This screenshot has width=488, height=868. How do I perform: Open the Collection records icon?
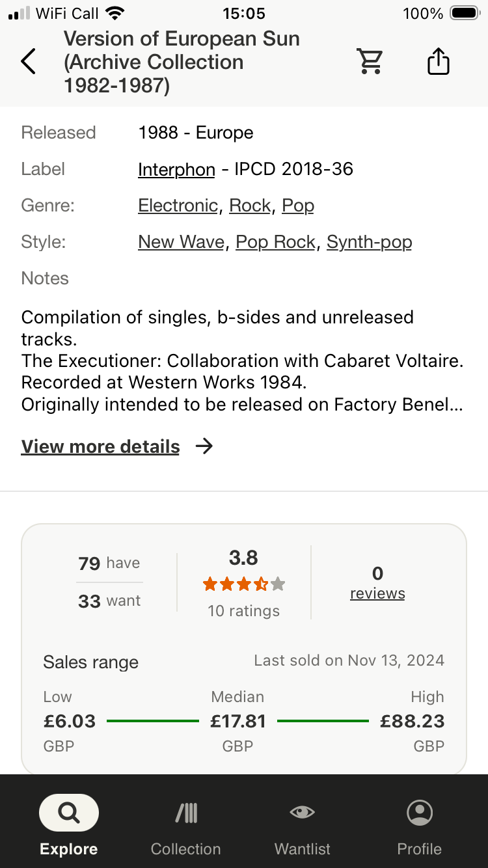click(x=186, y=813)
